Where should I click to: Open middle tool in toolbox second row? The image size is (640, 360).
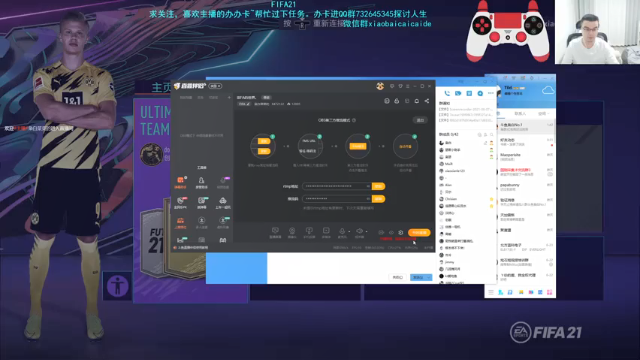201,202
